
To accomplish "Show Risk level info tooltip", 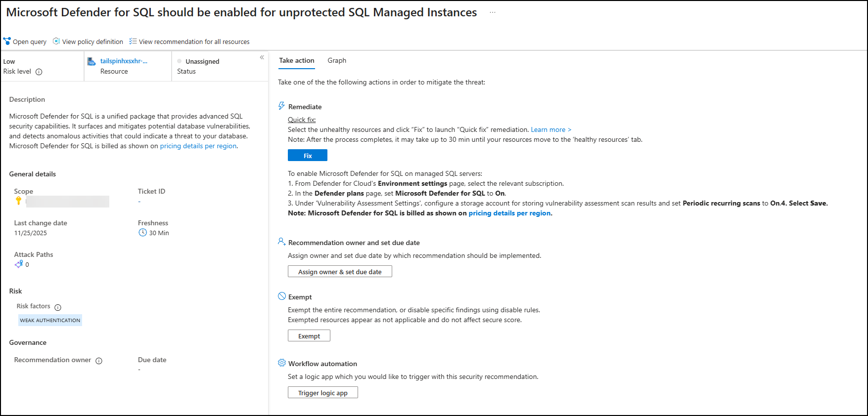I will (39, 72).
